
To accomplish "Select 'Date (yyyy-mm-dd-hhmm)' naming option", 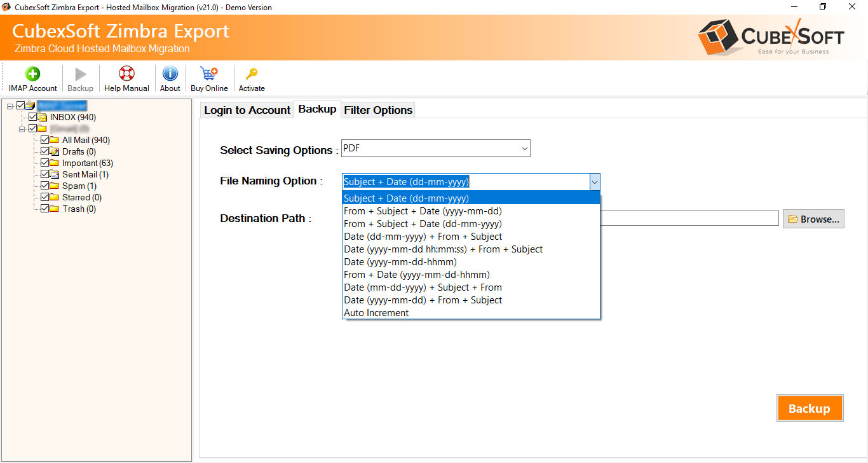I will click(471, 262).
